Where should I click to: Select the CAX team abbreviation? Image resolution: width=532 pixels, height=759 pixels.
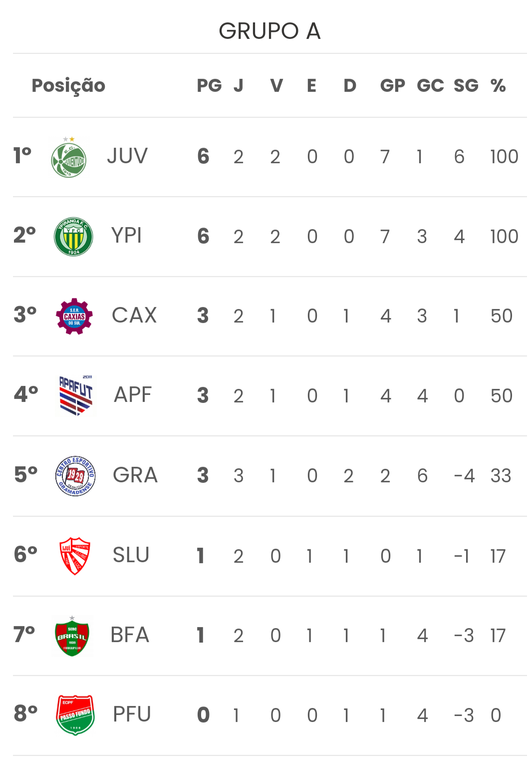[x=134, y=316]
